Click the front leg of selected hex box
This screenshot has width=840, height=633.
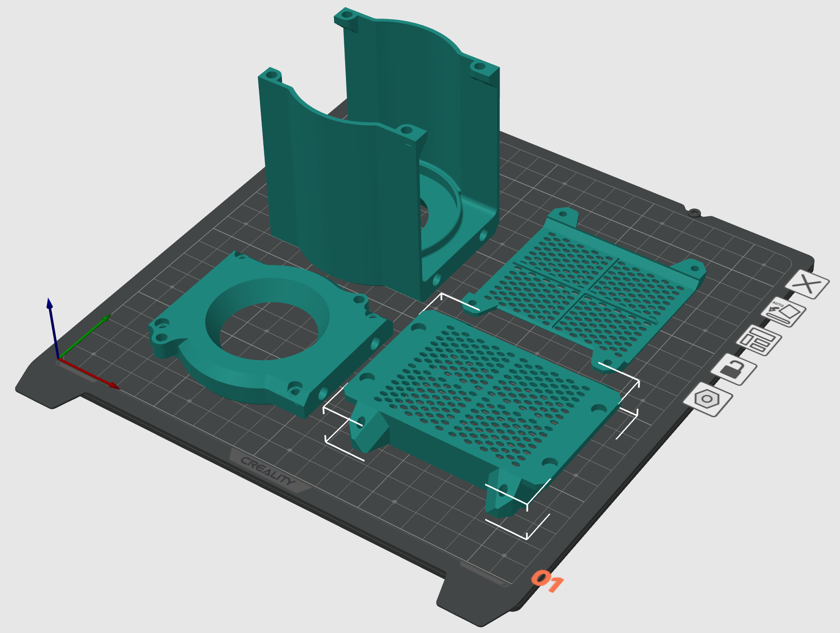tap(503, 499)
